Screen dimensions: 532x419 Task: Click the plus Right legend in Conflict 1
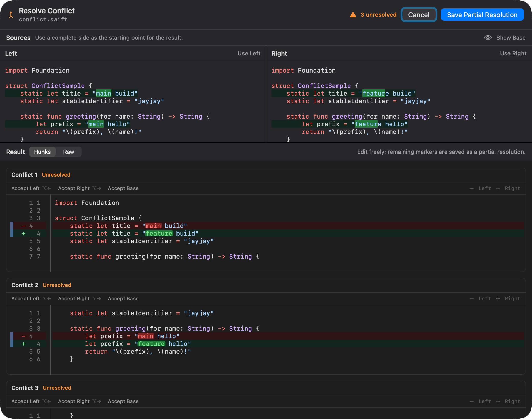(508, 188)
